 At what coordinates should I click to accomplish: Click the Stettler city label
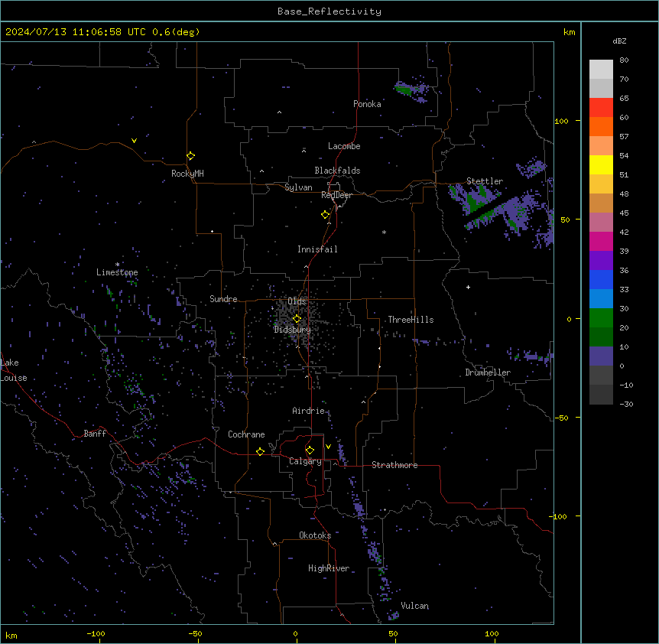click(x=485, y=181)
